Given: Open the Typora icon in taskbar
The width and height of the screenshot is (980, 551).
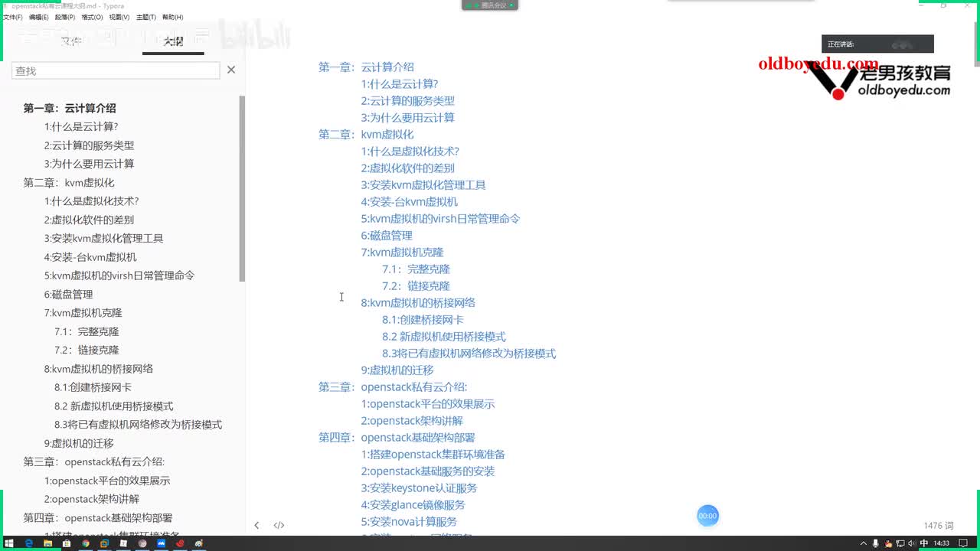Looking at the screenshot, I should point(123,543).
